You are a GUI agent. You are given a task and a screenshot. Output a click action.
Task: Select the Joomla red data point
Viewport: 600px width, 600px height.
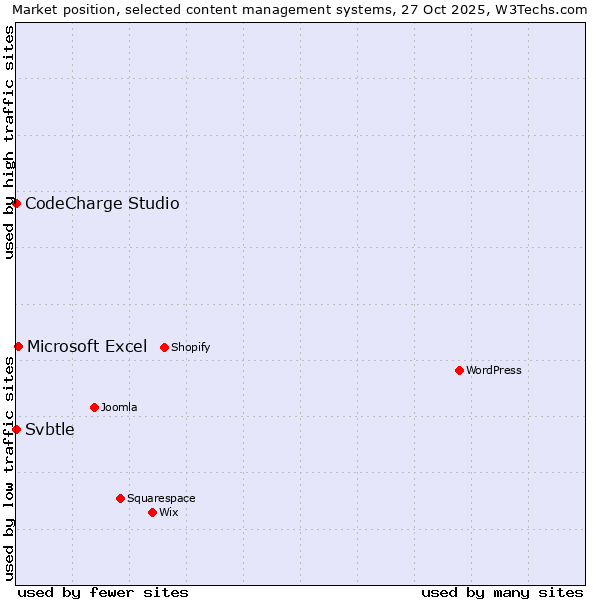[94, 407]
